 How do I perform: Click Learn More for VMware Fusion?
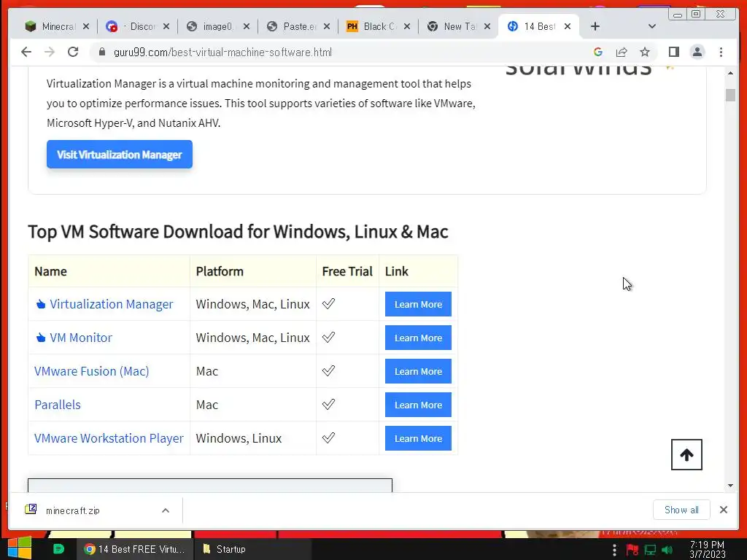click(x=418, y=371)
